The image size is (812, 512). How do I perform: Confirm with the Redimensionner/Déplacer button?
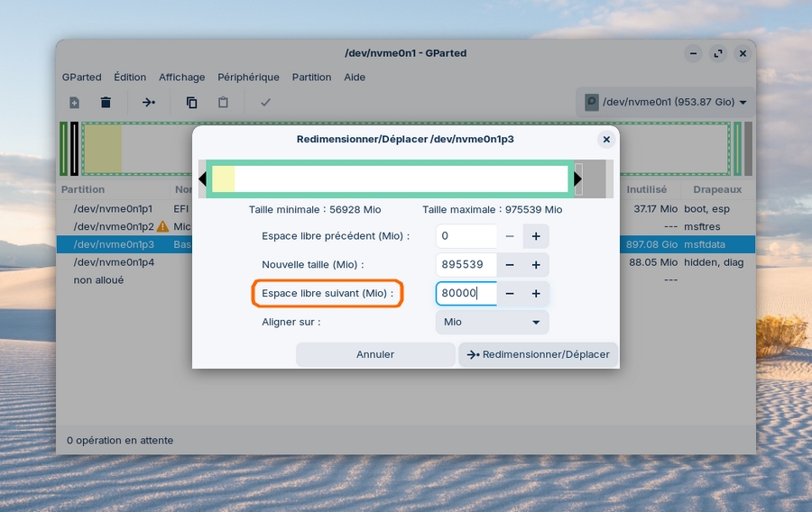(538, 354)
